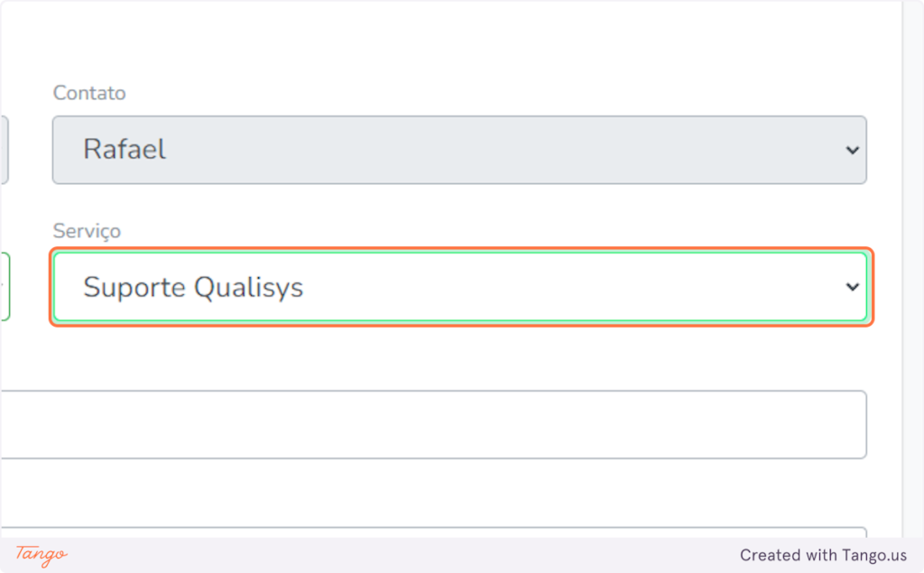Click the partially visible field at the bottom

(x=434, y=531)
